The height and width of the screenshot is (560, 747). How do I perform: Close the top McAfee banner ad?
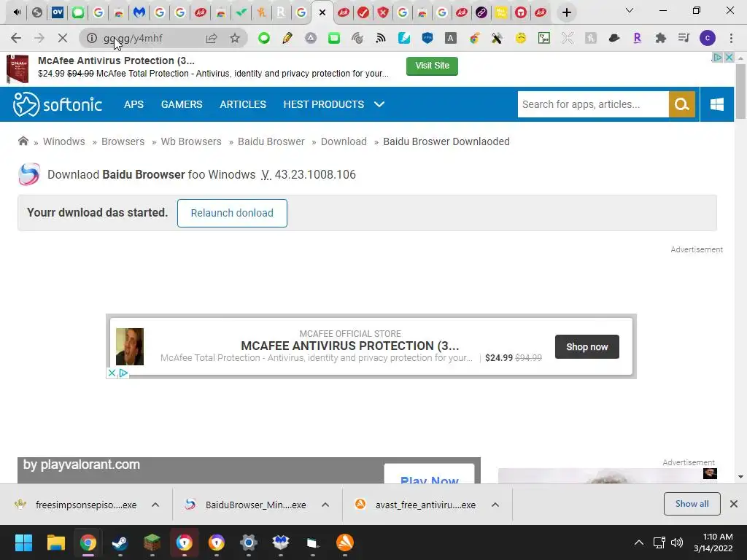(x=729, y=58)
